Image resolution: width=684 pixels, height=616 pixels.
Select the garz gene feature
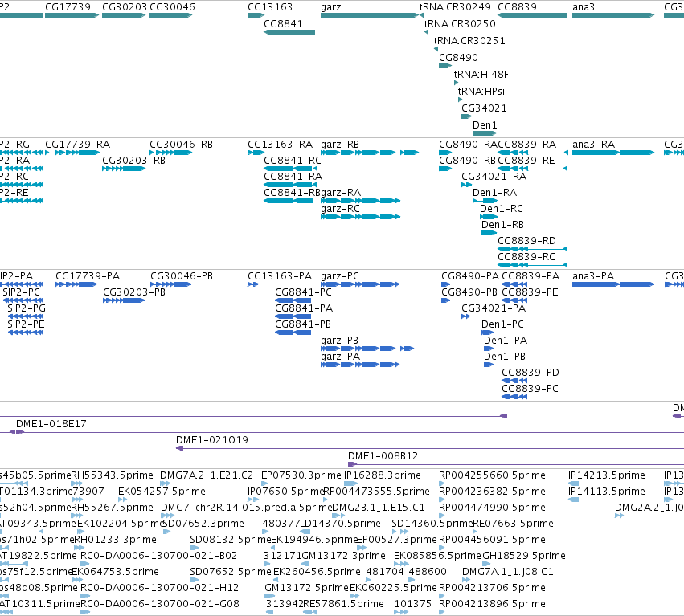tap(370, 15)
